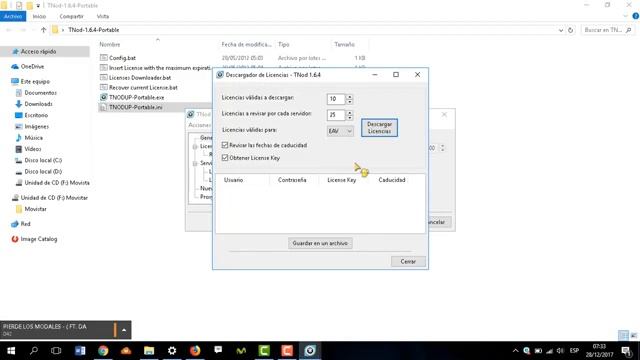Image resolution: width=640 pixels, height=360 pixels.
Task: Open Firefox from the taskbar
Action: [x=195, y=351]
